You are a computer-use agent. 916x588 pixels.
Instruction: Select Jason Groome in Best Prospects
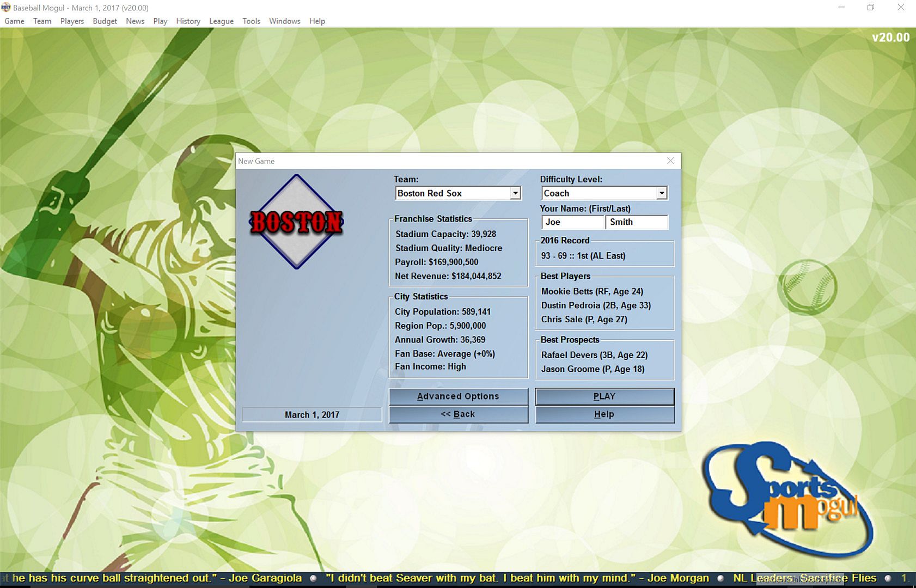click(593, 369)
